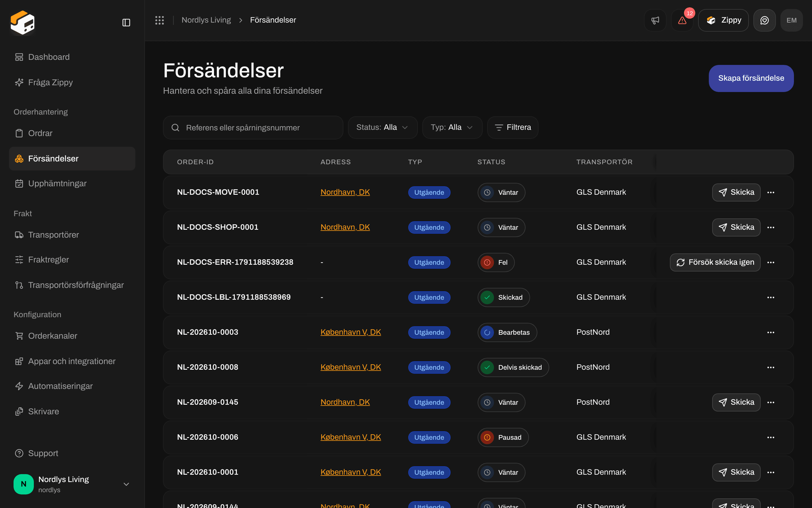This screenshot has width=812, height=508.
Task: Open the EM user avatar
Action: [x=791, y=20]
